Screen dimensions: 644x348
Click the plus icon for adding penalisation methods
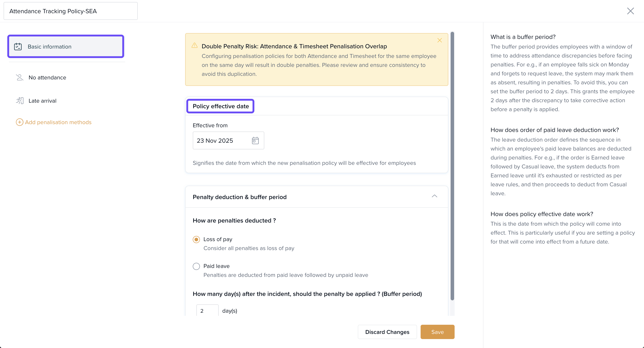tap(19, 122)
